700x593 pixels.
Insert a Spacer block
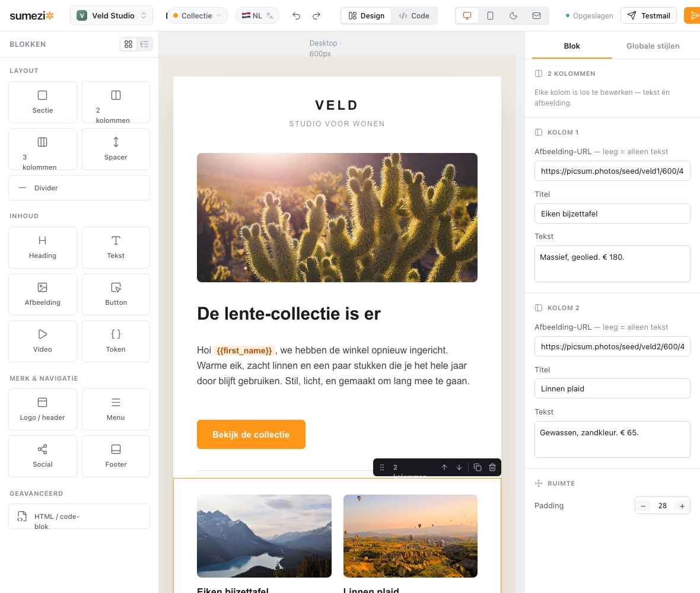(x=116, y=149)
